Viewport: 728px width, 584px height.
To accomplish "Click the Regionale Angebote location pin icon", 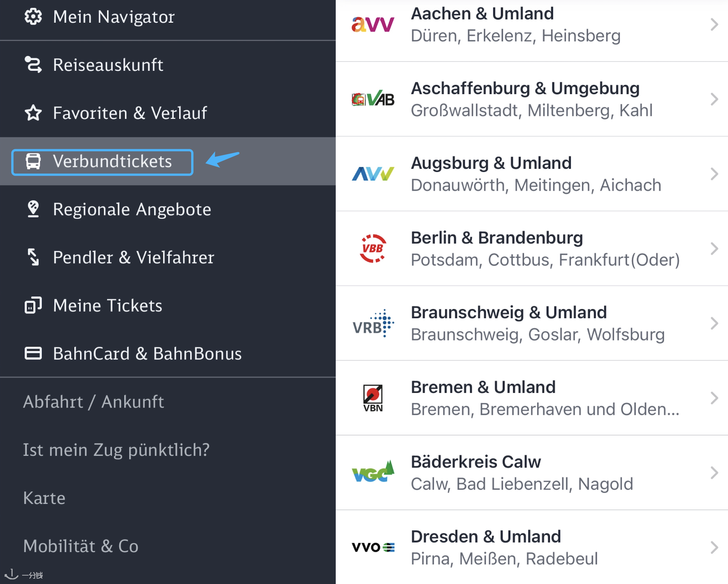I will 33,209.
